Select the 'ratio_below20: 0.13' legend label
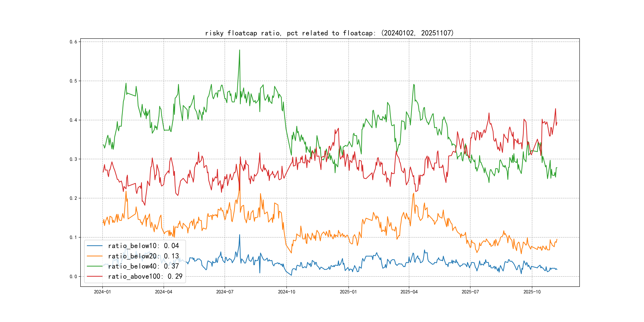The height and width of the screenshot is (322, 644). coord(143,256)
